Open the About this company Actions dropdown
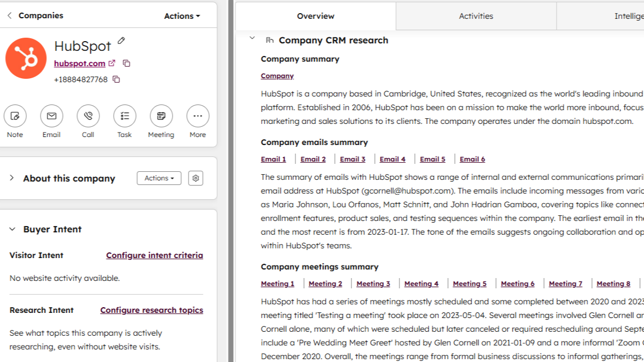Viewport: 644px width, 362px height. click(159, 178)
